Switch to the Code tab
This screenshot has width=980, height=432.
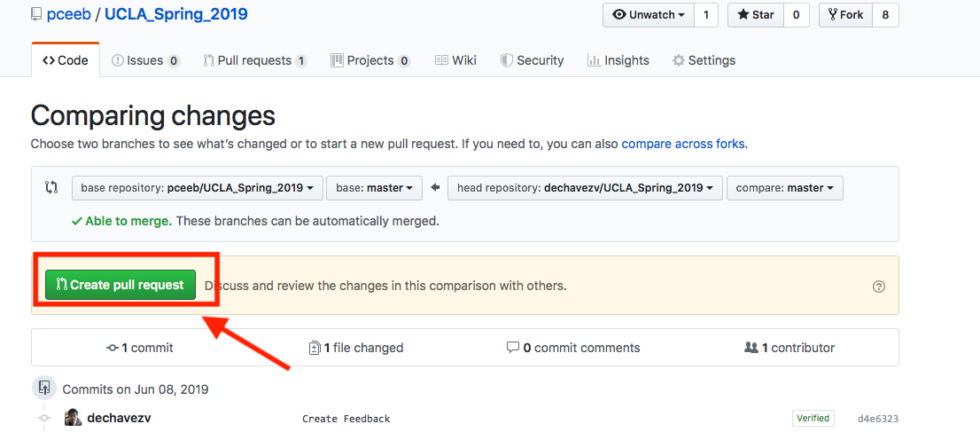click(x=66, y=60)
